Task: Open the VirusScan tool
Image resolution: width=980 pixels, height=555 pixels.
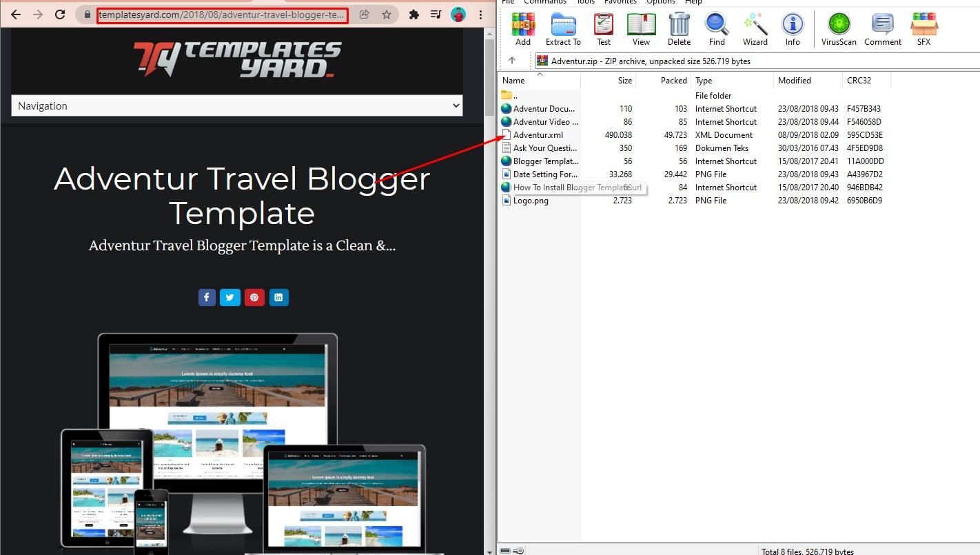Action: 839,29
